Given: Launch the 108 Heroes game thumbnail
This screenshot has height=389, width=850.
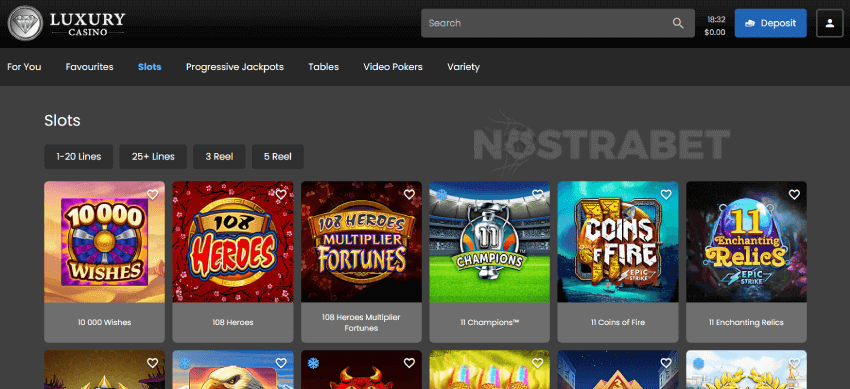Looking at the screenshot, I should pos(233,242).
